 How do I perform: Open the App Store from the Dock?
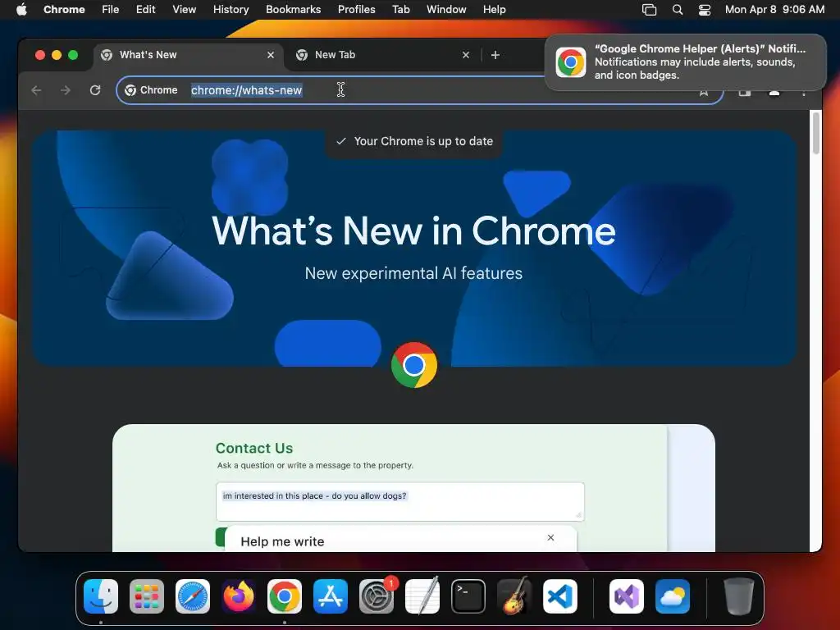331,596
